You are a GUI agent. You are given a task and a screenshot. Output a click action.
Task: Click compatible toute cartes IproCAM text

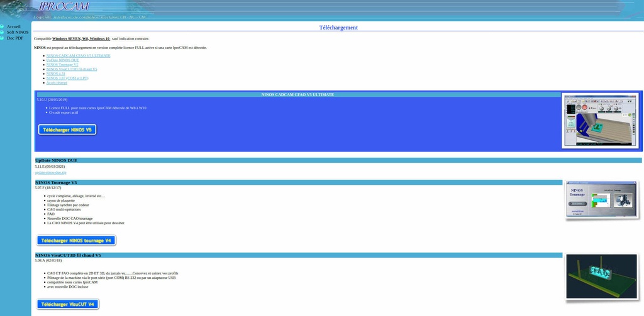click(x=72, y=282)
